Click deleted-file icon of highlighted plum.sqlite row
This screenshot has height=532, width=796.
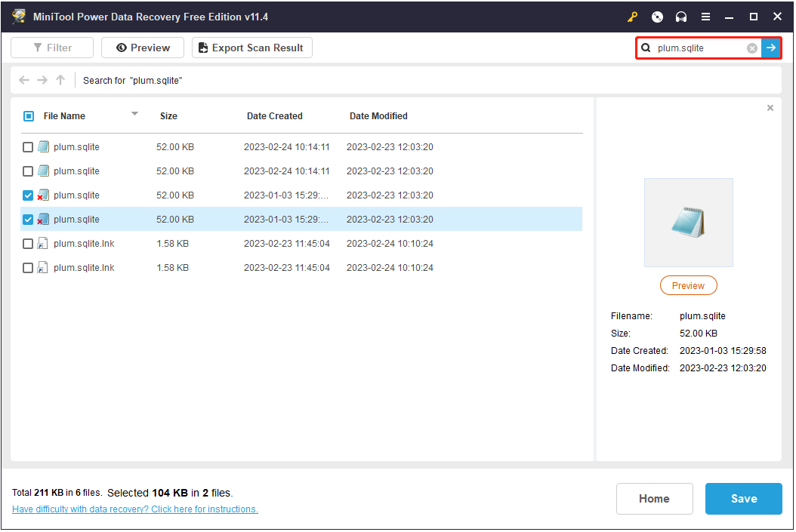[x=43, y=219]
